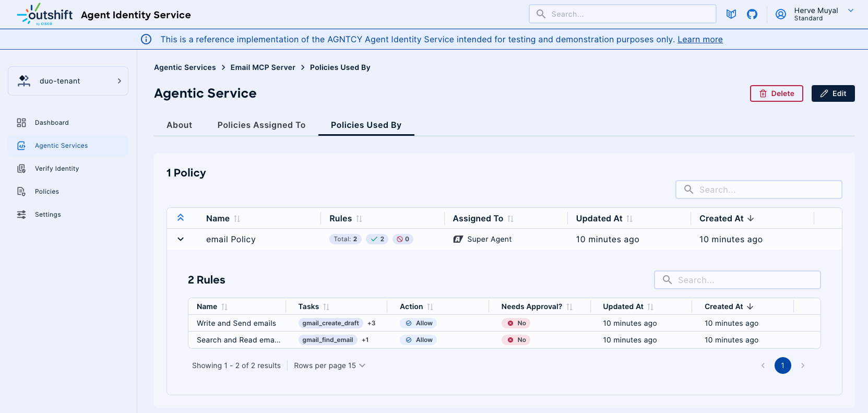The width and height of the screenshot is (868, 413).
Task: Sort rules by Created At arrow icon
Action: (750, 306)
